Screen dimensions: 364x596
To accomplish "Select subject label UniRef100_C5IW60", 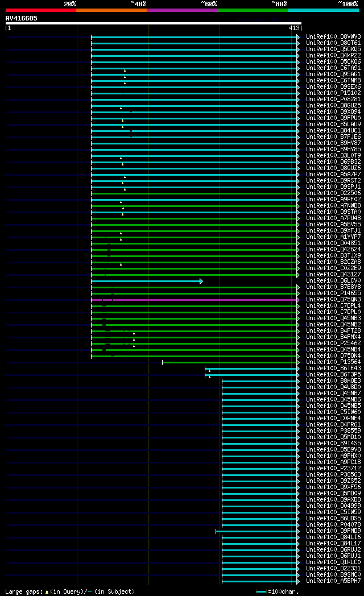I will (x=333, y=412).
